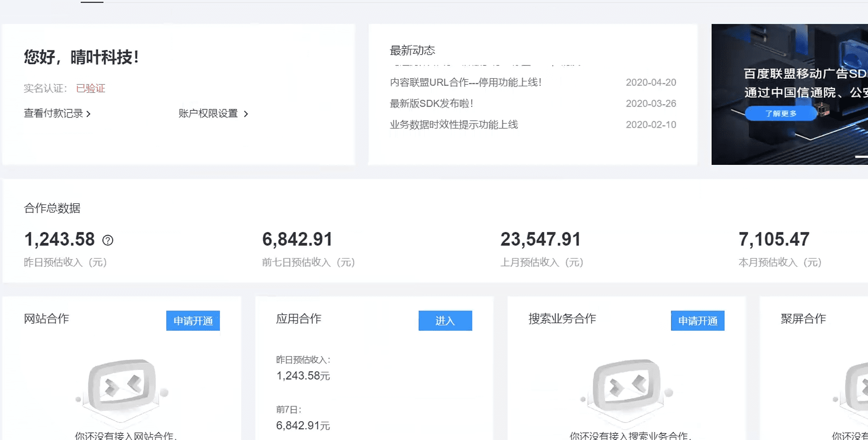Open the 应用合作 section via 进入 button
Viewport: 868px width, 440px height.
(445, 321)
